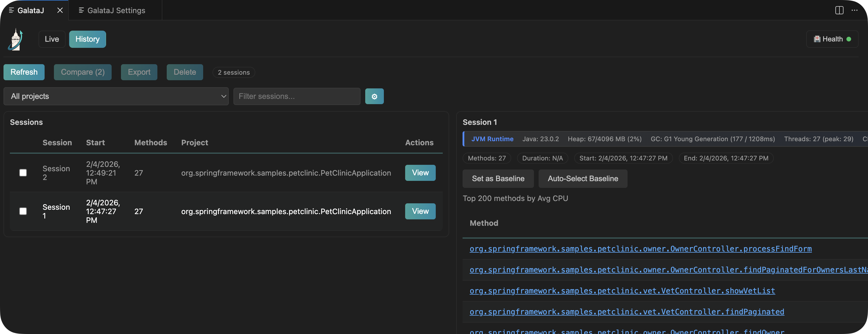Screen dimensions: 868x334
Task: Click the GalataJ tab list icon
Action: 11,10
